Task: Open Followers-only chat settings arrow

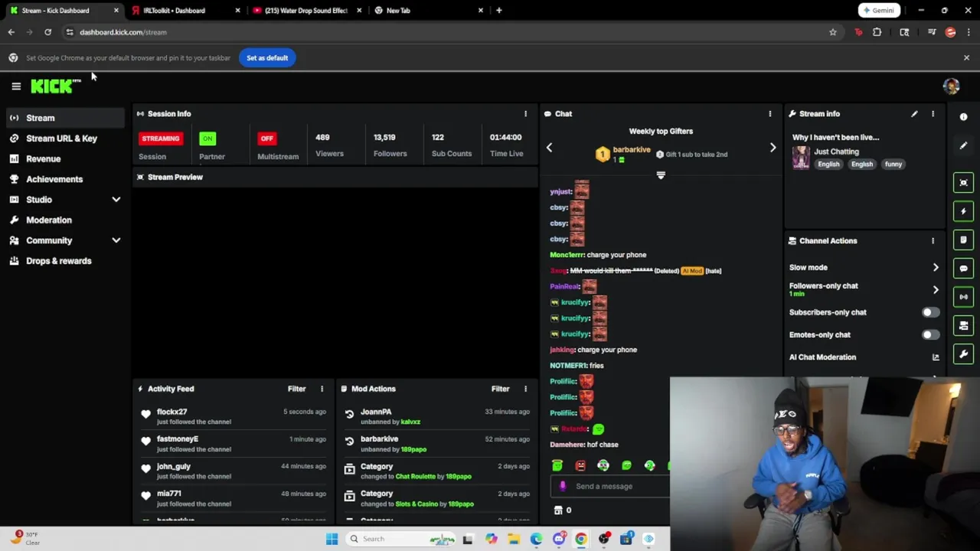Action: click(935, 290)
